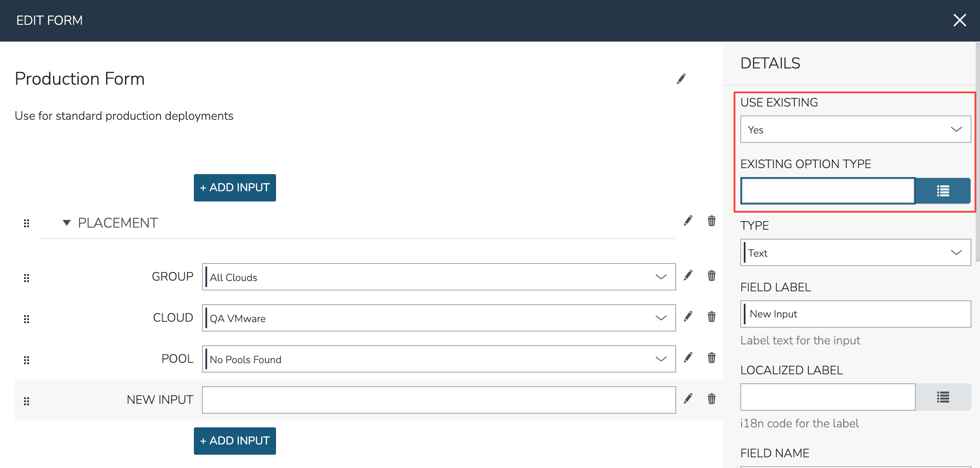The height and width of the screenshot is (468, 980).
Task: Grab drag handle beside NEW INPUT row
Action: click(27, 401)
